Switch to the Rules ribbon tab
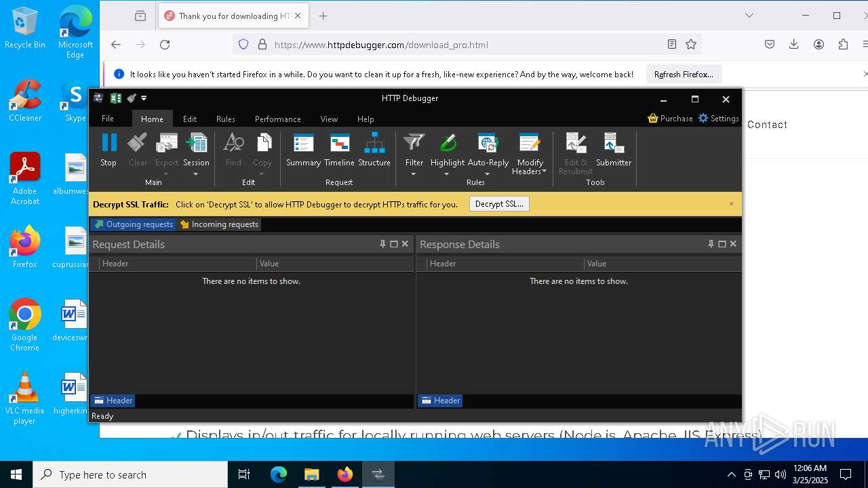 tap(226, 119)
